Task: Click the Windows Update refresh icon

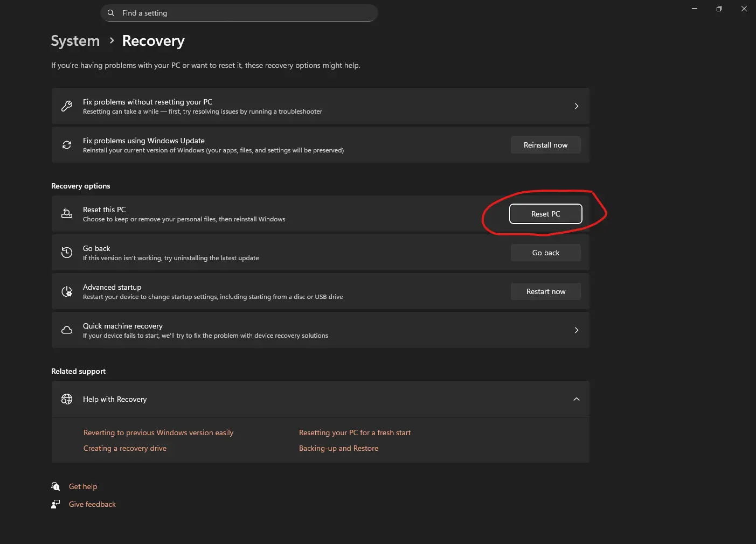Action: point(67,145)
